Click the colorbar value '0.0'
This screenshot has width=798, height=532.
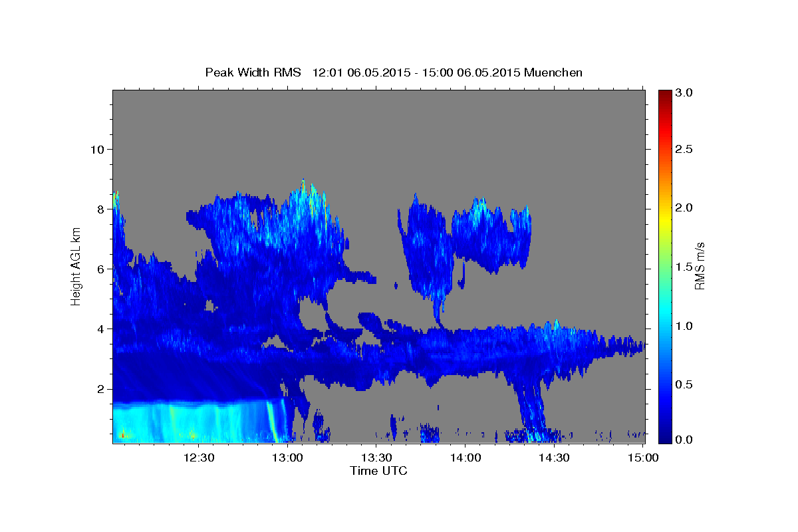tap(685, 440)
